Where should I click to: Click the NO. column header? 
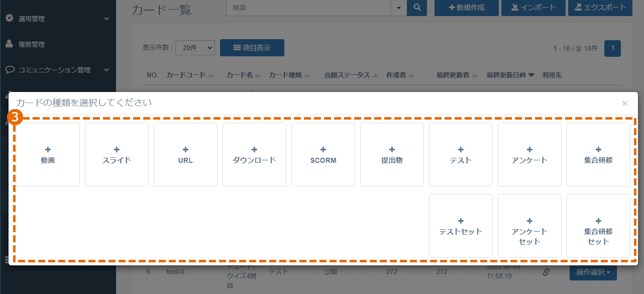[x=152, y=75]
